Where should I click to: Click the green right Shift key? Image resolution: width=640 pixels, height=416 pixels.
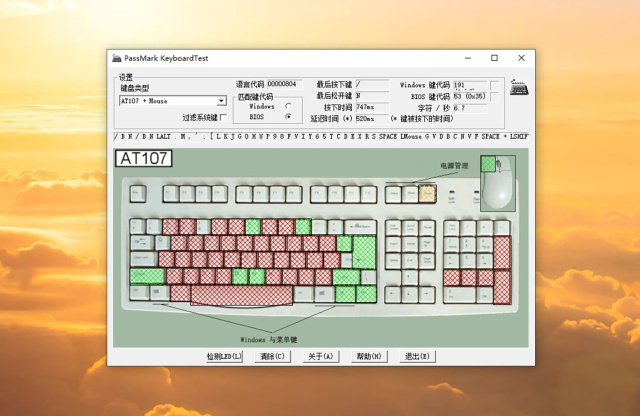[x=346, y=276]
